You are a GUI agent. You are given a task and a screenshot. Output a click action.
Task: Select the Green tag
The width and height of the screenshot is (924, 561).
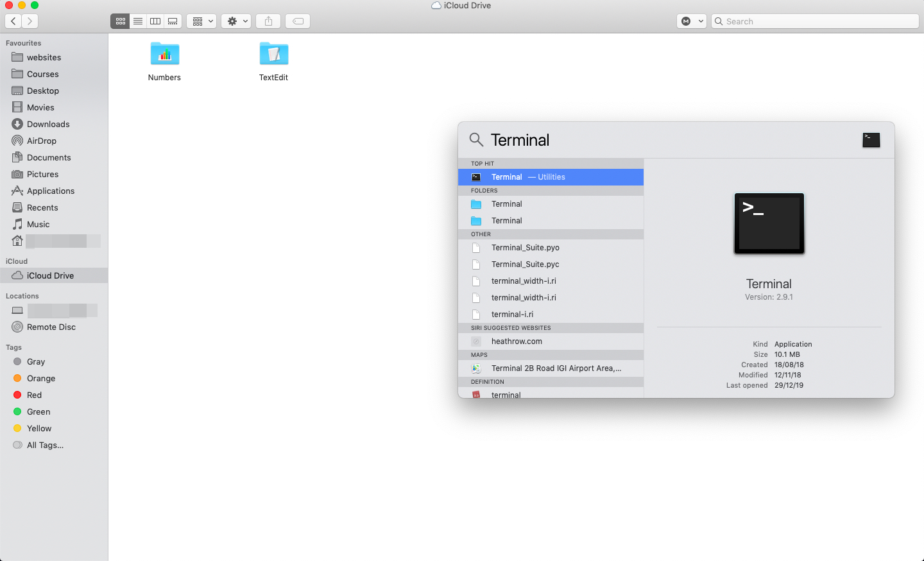pos(54,411)
